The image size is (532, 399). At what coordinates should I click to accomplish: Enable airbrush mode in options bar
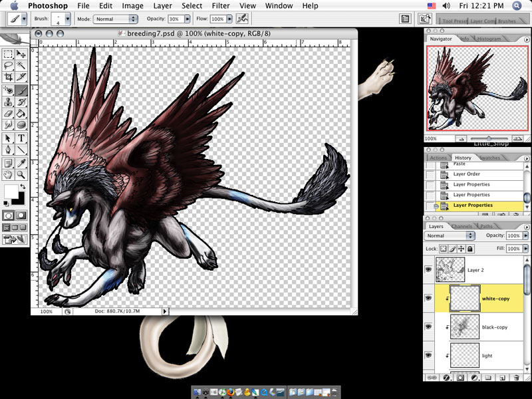242,19
